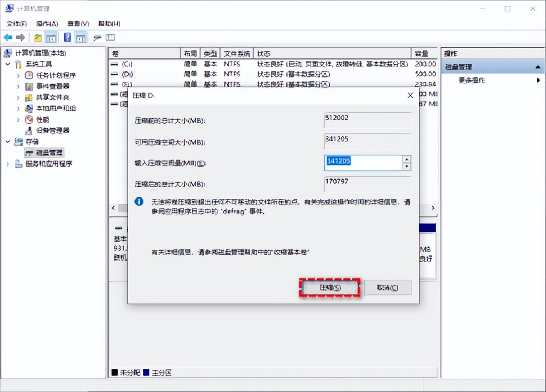Collapse the 系统工具 tree node

coord(8,64)
